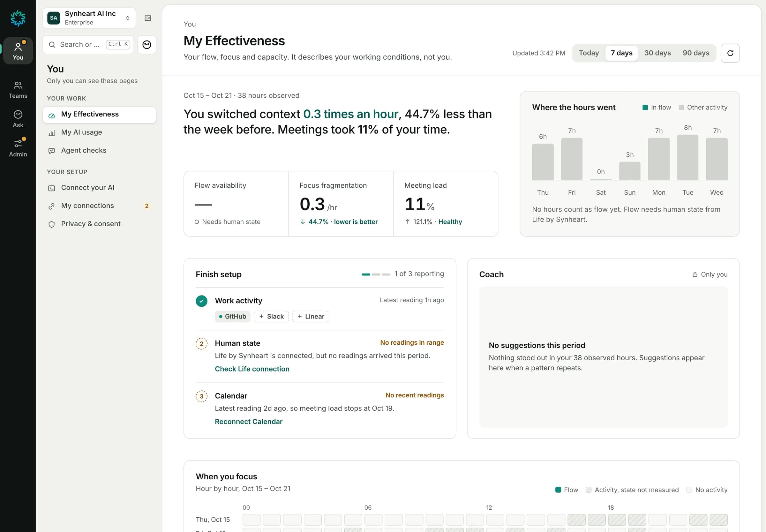The width and height of the screenshot is (766, 532).
Task: Open Connect your AI page
Action: (x=99, y=188)
